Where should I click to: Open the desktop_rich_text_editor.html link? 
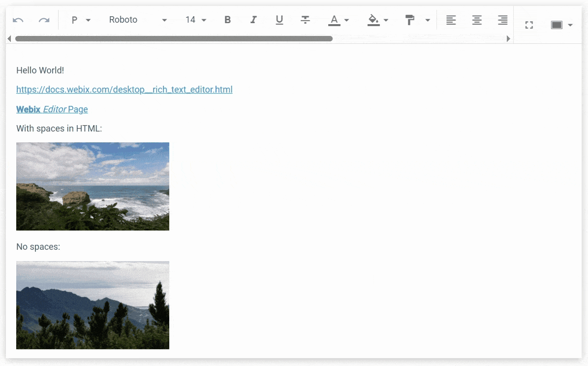point(124,89)
